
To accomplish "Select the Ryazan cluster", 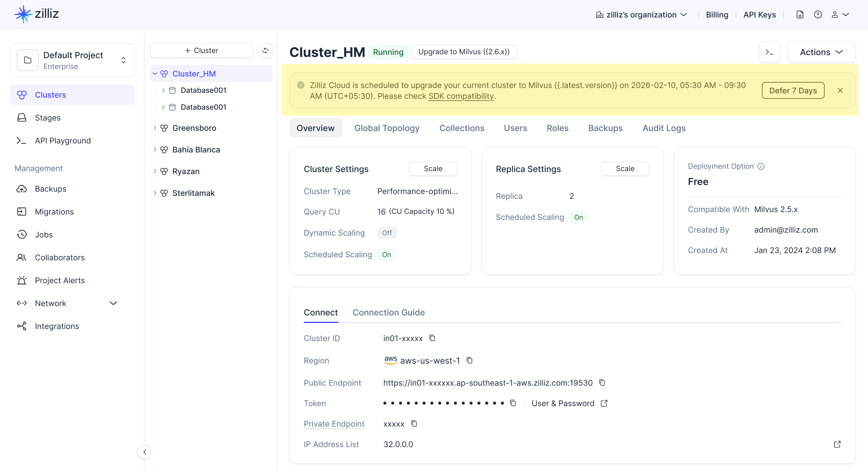I will coord(186,171).
